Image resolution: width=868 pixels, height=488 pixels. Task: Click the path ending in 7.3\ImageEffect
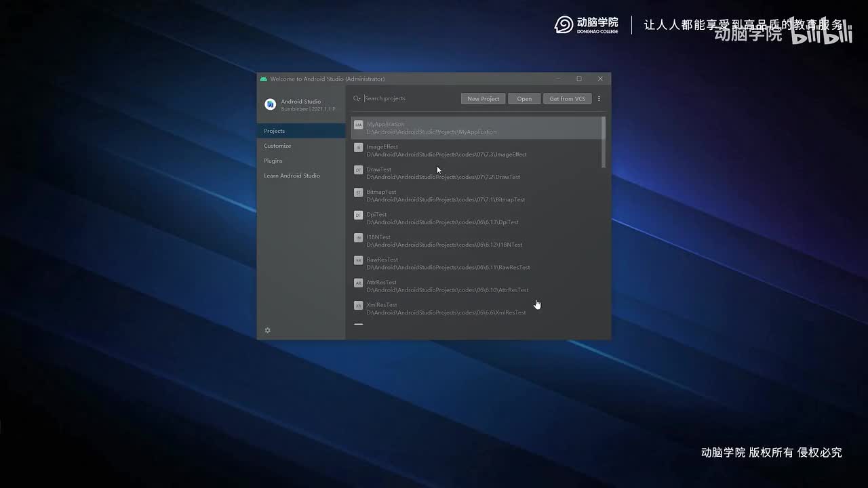tap(447, 155)
